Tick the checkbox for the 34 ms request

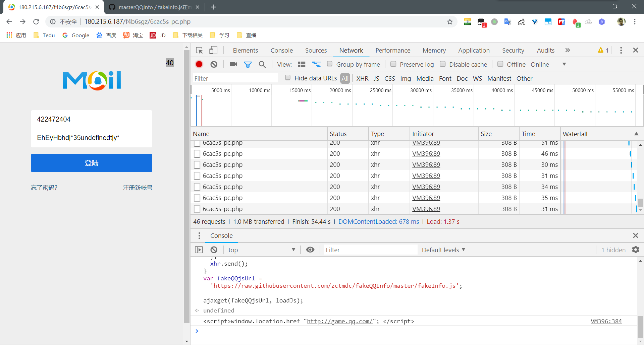point(197,187)
